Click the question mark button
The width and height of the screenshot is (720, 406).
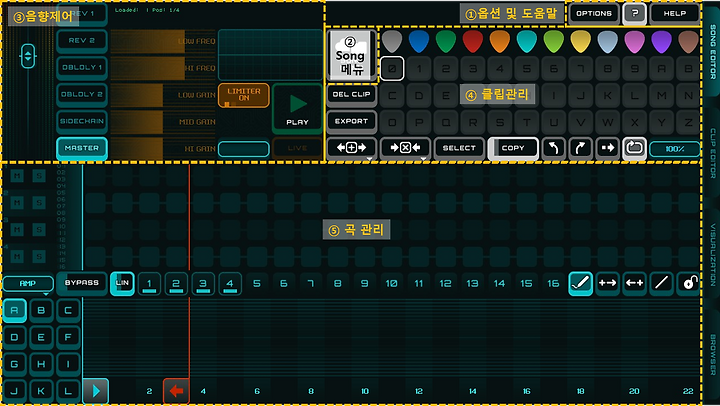point(635,14)
